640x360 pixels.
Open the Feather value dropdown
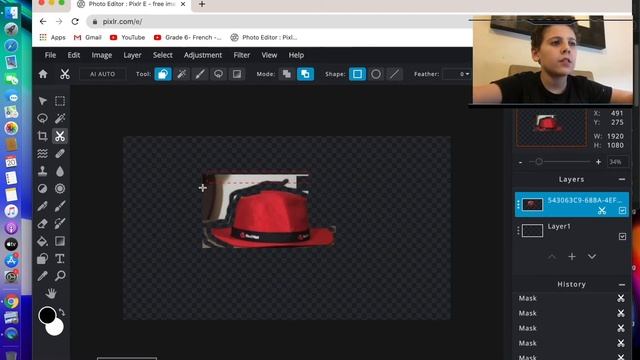tap(457, 74)
